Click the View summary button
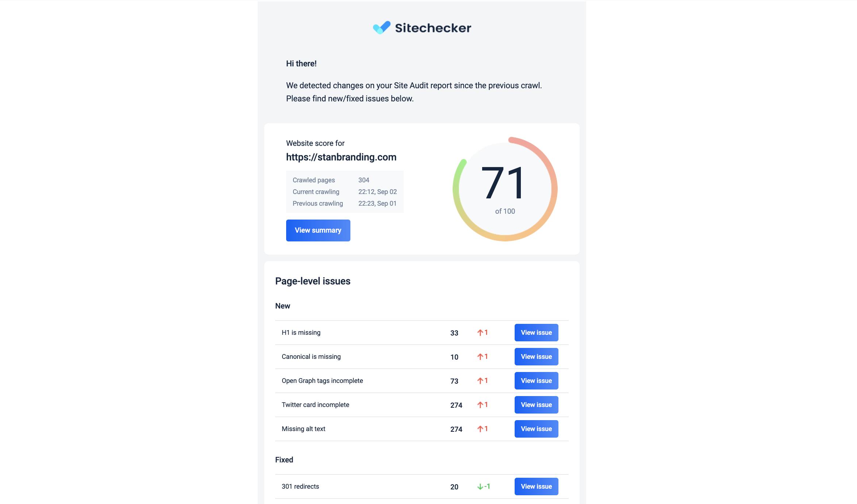Screen dimensions: 857x504 pyautogui.click(x=318, y=230)
